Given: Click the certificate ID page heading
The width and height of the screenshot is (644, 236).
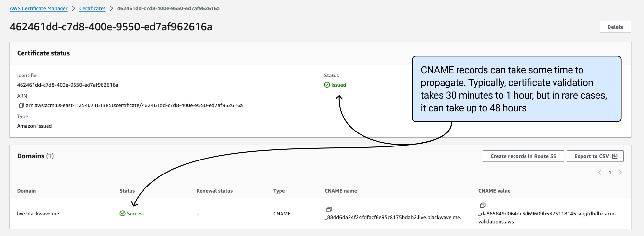Looking at the screenshot, I should pyautogui.click(x=111, y=27).
